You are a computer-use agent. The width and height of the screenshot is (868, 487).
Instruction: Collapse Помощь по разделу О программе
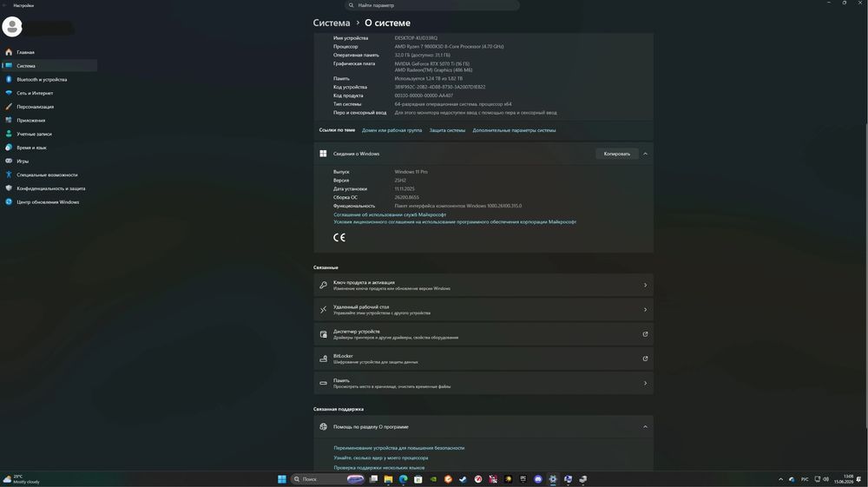click(645, 427)
